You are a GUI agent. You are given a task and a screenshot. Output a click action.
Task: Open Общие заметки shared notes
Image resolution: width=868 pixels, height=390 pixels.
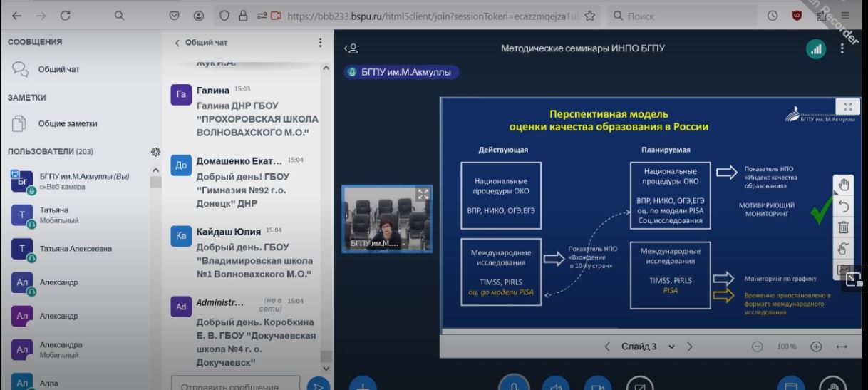click(x=67, y=124)
